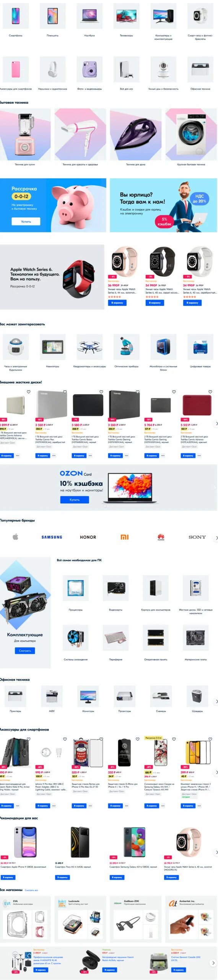Click the Xiaomi Mi brand logo
This screenshot has height=980, width=218.
[x=124, y=537]
